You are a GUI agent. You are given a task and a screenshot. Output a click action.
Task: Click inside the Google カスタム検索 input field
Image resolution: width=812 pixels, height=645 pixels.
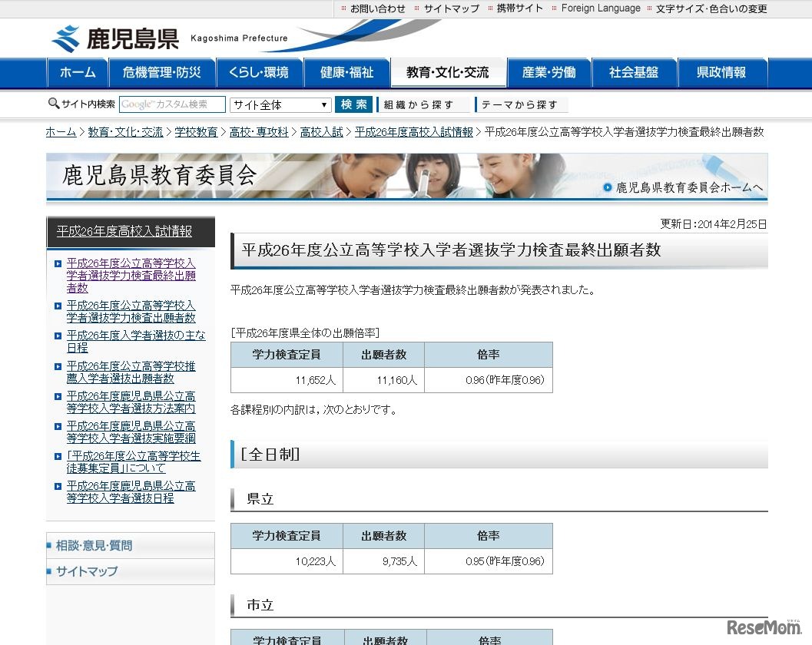tap(173, 104)
